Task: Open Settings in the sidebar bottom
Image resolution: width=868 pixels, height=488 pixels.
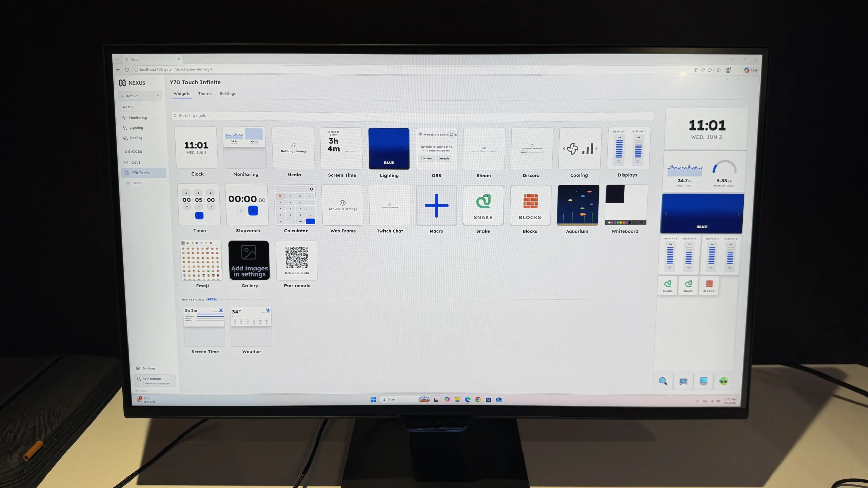Action: (146, 368)
